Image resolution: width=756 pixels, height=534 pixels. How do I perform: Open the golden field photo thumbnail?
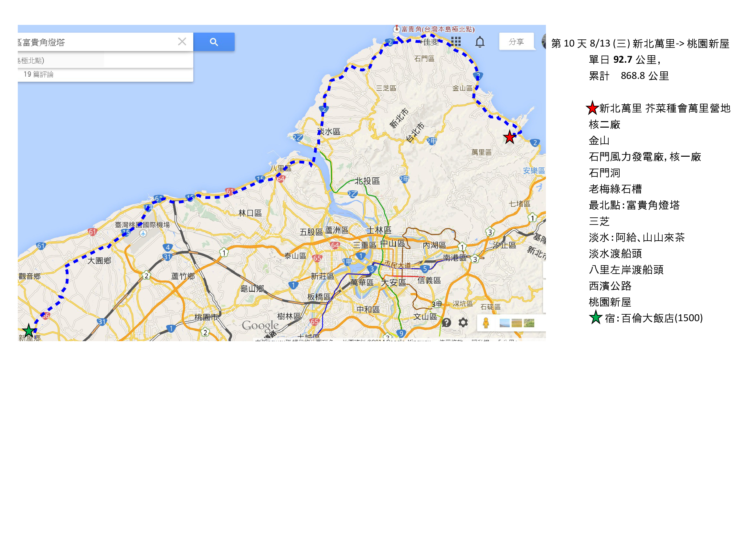click(516, 323)
